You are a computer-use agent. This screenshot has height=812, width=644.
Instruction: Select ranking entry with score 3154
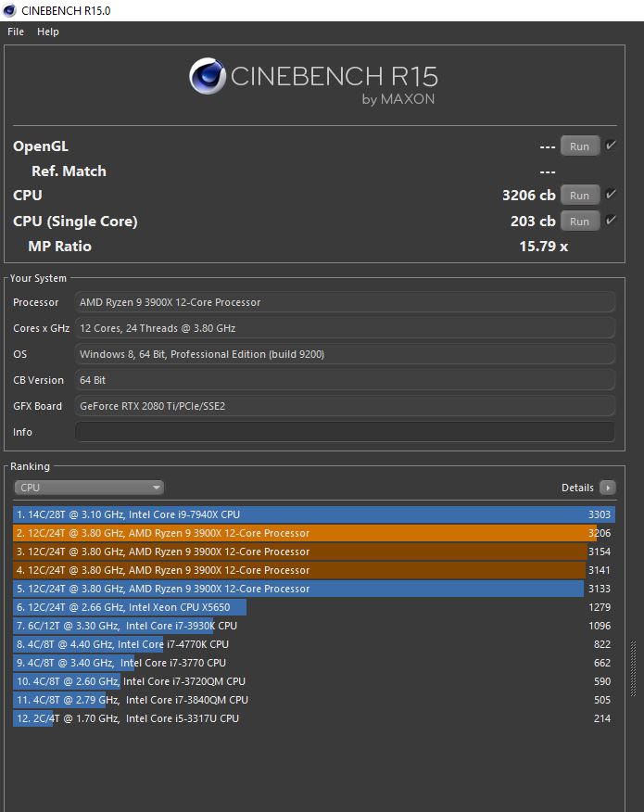[314, 552]
